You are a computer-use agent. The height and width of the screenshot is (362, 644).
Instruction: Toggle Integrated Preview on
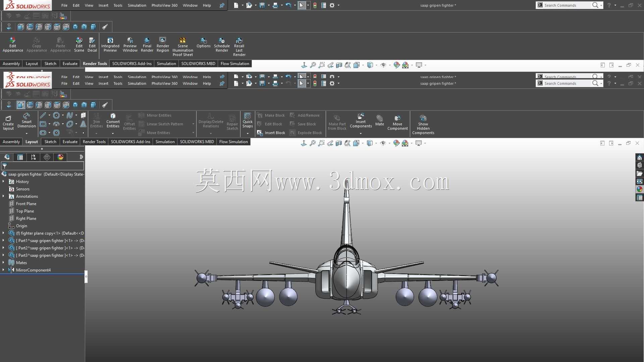(x=110, y=45)
